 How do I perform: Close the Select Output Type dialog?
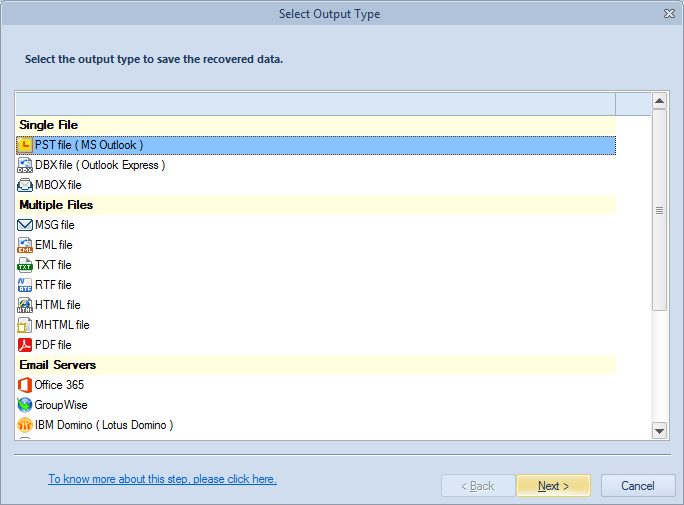click(668, 14)
